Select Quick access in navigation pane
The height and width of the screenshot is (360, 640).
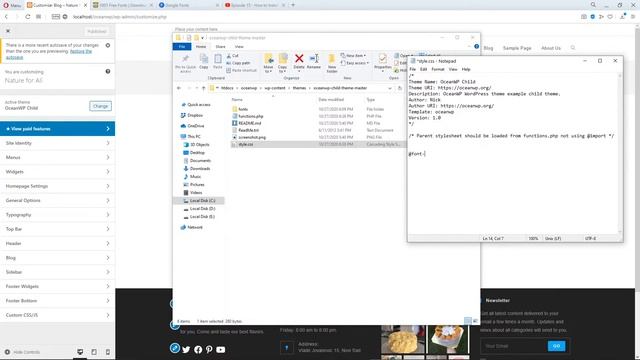[198, 105]
